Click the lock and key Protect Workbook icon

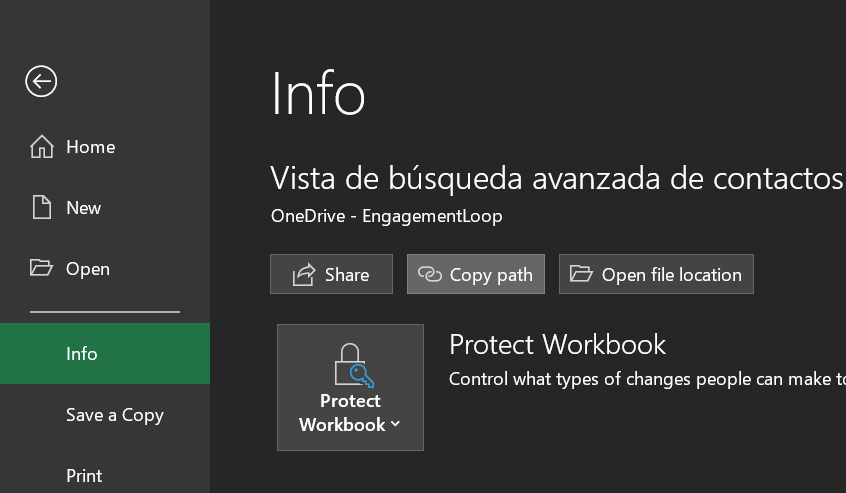click(349, 364)
